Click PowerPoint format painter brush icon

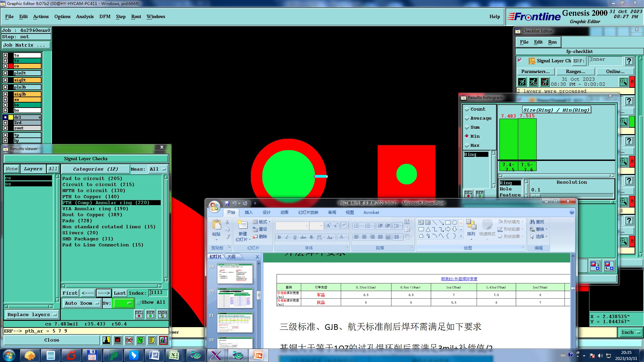point(227,237)
